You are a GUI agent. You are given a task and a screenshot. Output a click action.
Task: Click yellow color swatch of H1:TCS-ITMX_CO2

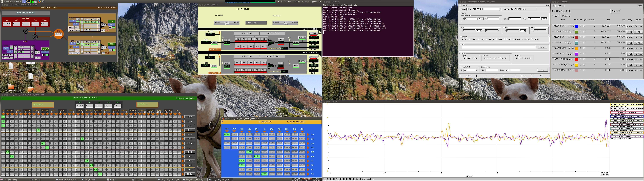[576, 65]
